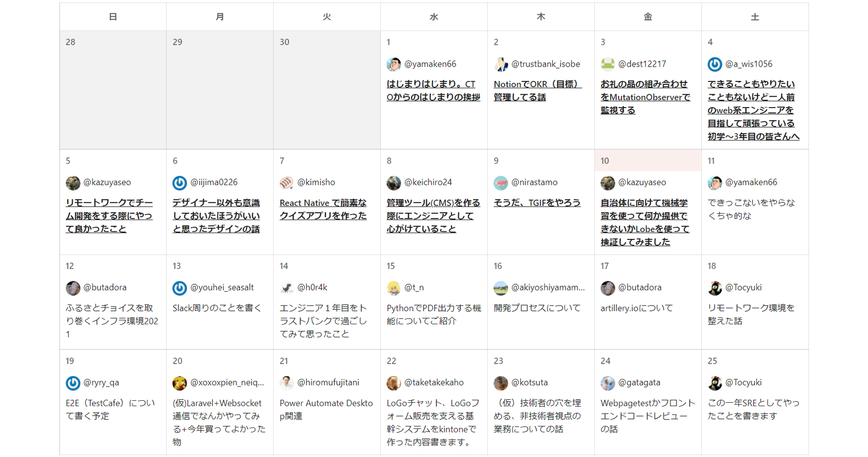Open the Lobe machine learning article on day 10
This screenshot has width=868, height=457.
pyautogui.click(x=645, y=223)
